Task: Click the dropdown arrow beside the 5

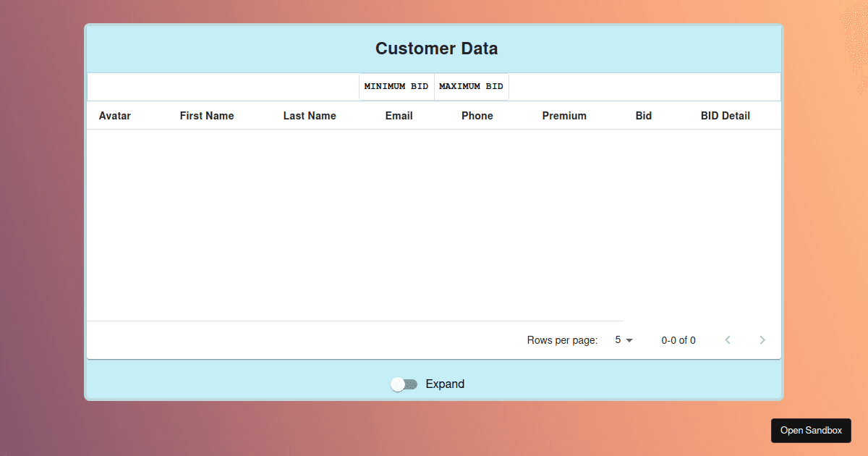Action: (x=629, y=339)
